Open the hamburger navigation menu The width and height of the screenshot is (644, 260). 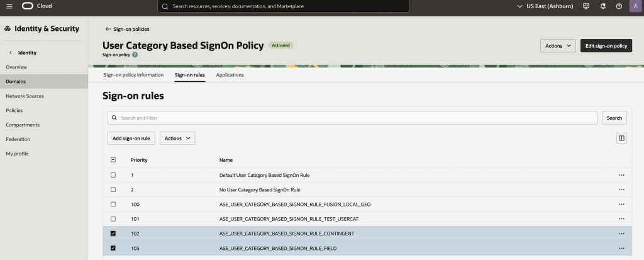[9, 6]
